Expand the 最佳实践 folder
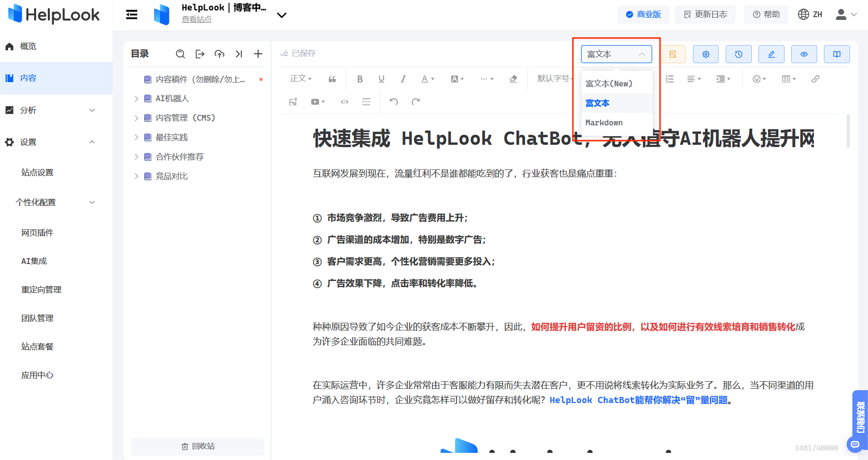This screenshot has width=868, height=460. point(136,138)
